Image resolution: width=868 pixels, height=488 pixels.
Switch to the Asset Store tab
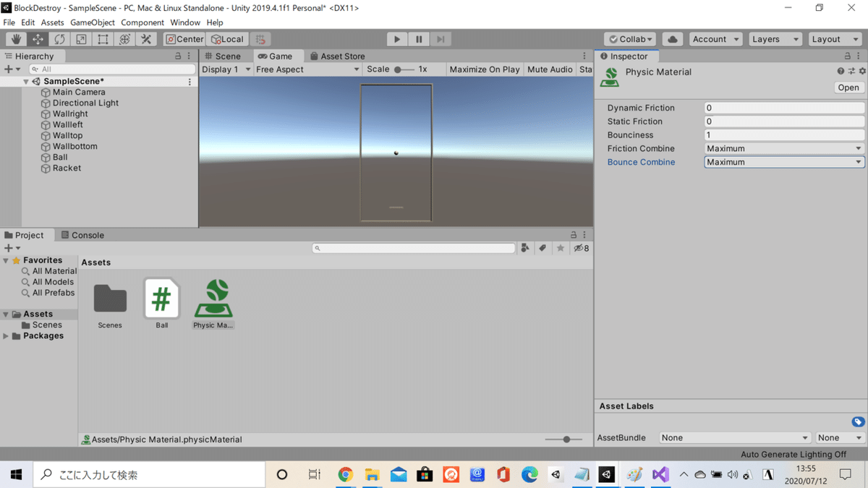tap(337, 56)
